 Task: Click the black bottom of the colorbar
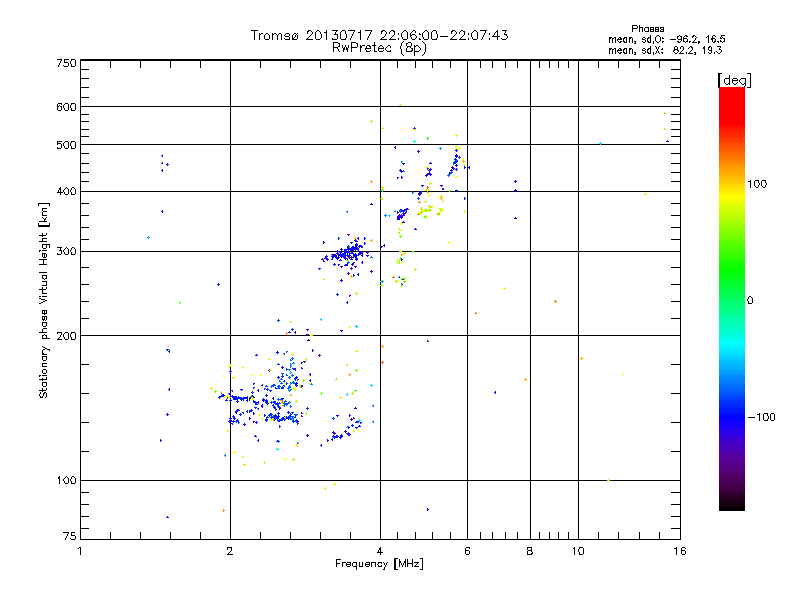tap(732, 503)
